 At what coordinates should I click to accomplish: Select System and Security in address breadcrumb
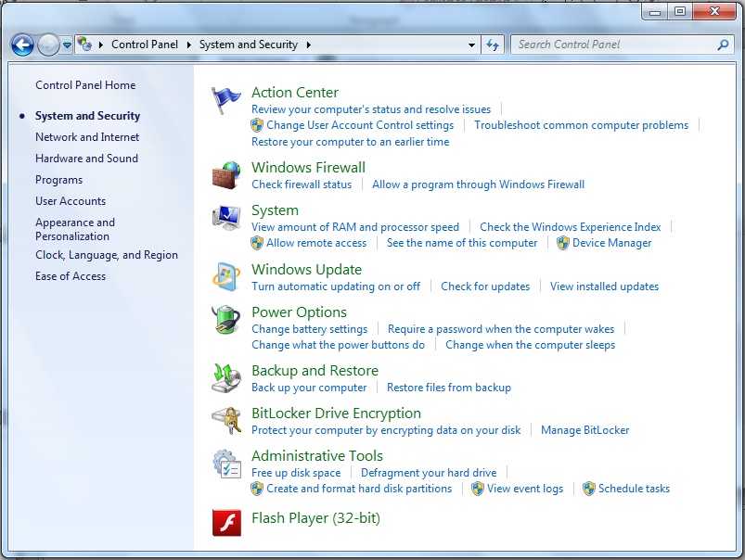coord(249,45)
